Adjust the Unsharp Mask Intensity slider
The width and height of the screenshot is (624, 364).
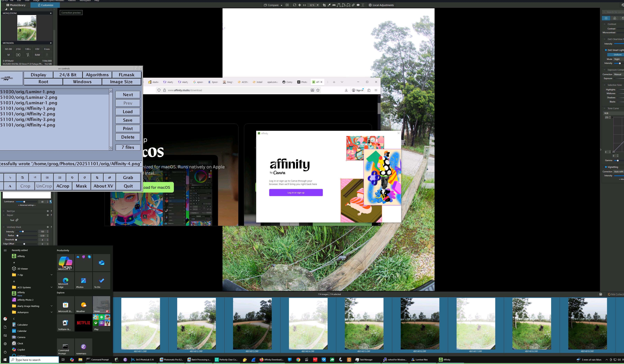click(23, 231)
